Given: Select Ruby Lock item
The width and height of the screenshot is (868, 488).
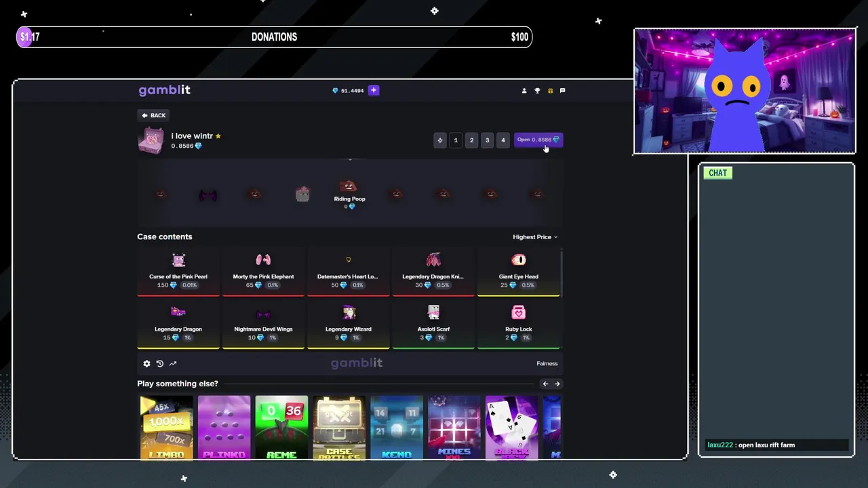Looking at the screenshot, I should (519, 324).
